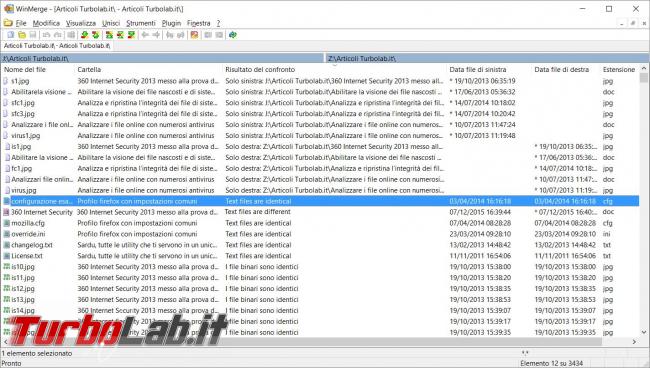Click the grey Copy all to right icon

coord(181,35)
